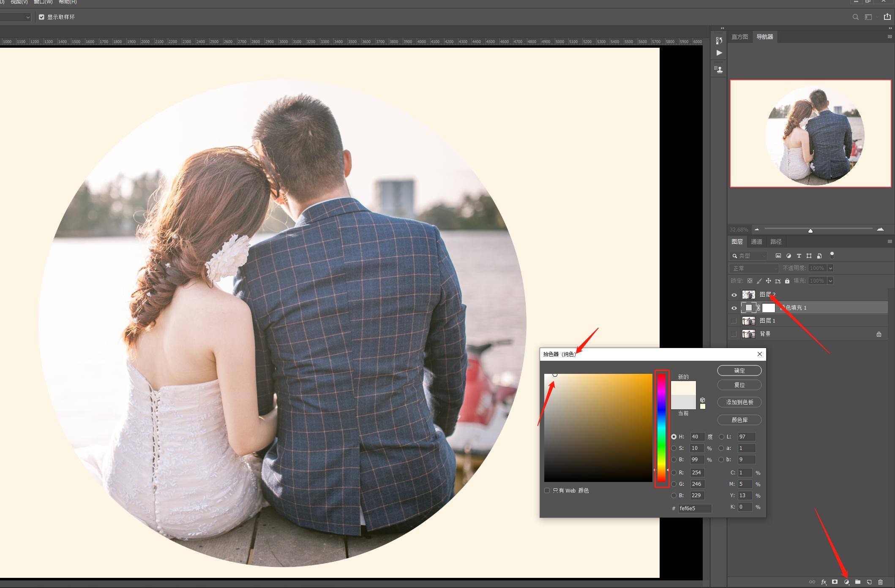Viewport: 895px width, 588px height.
Task: Click the add layer mask icon
Action: (835, 582)
